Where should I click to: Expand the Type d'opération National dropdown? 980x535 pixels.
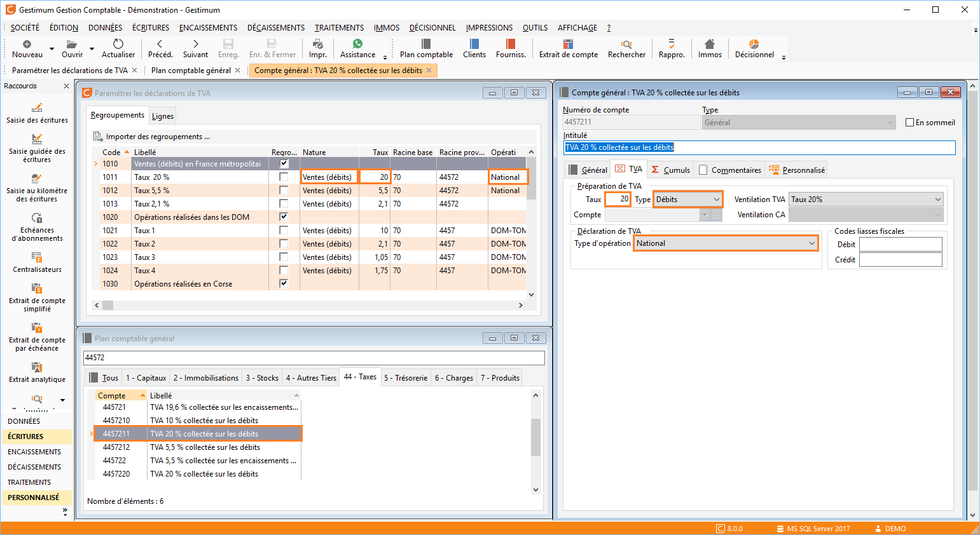pos(811,243)
